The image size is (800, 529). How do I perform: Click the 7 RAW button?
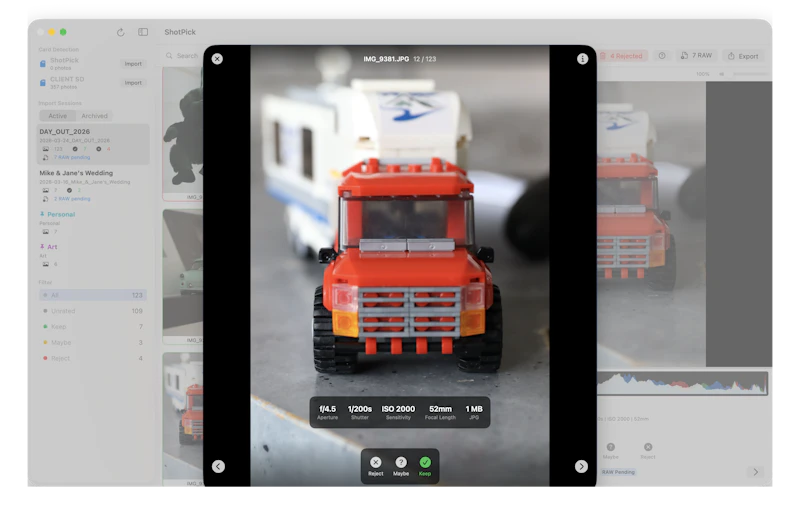tap(696, 56)
